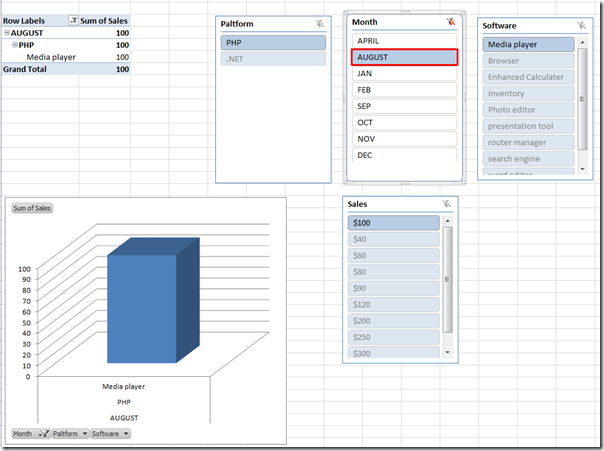Open Row Labels filter button
Viewport: 604px width, 451px height.
coord(74,20)
